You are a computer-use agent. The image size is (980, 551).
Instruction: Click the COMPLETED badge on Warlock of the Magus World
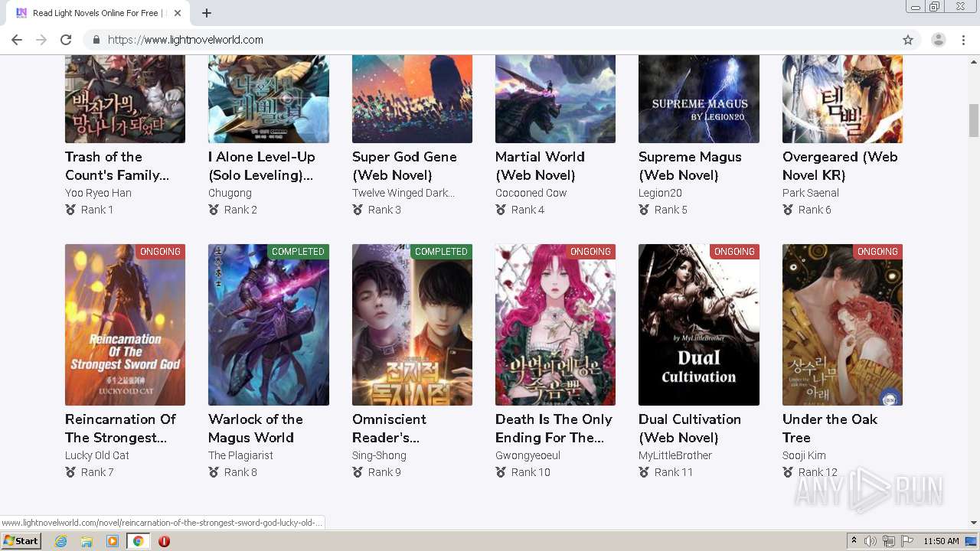(x=298, y=252)
